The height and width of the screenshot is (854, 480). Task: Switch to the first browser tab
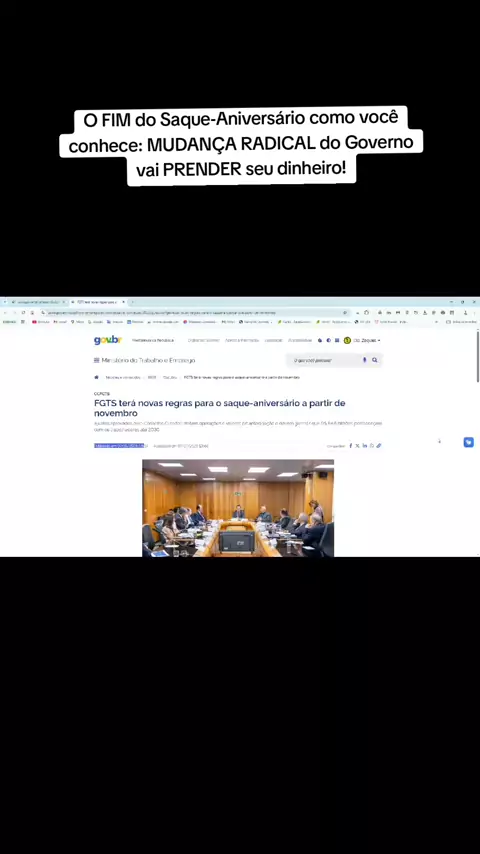pos(35,302)
